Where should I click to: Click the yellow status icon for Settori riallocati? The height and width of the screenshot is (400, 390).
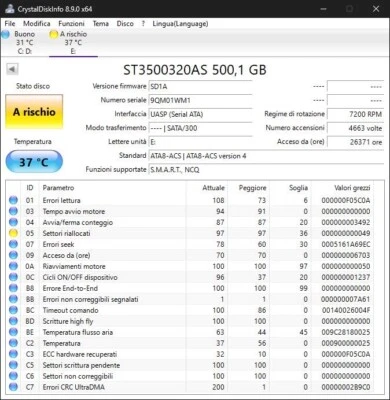click(13, 233)
